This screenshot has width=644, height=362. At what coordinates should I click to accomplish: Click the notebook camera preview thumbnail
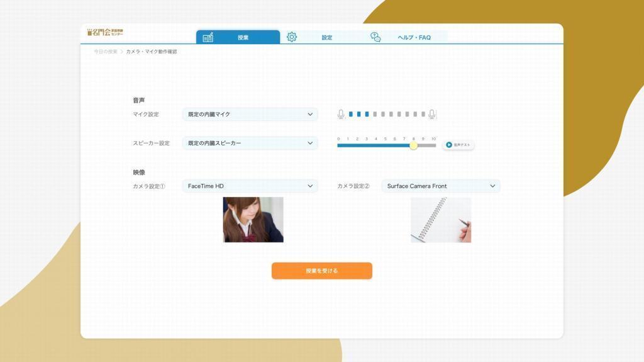[441, 220]
